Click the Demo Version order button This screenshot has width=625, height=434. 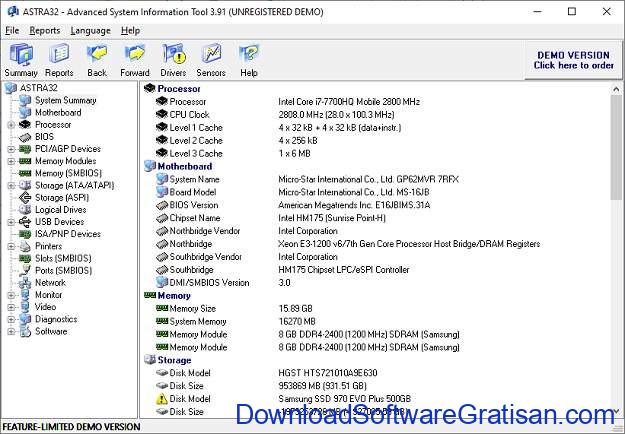(x=574, y=60)
